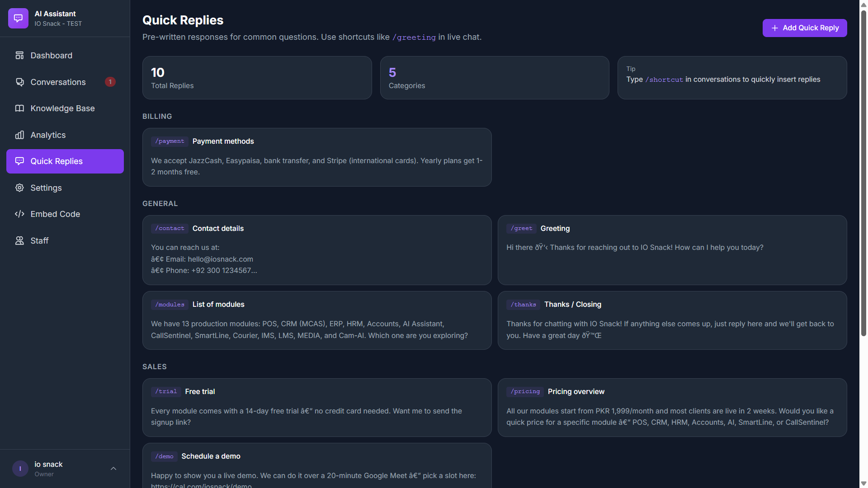
Task: Select the active Quick Replies item
Action: [x=65, y=161]
